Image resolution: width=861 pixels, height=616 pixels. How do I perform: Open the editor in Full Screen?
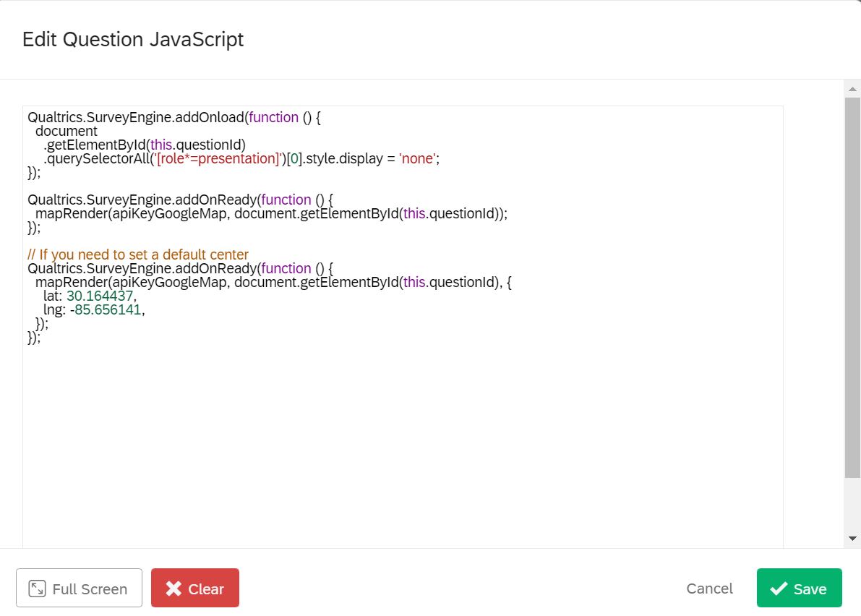[x=79, y=588]
